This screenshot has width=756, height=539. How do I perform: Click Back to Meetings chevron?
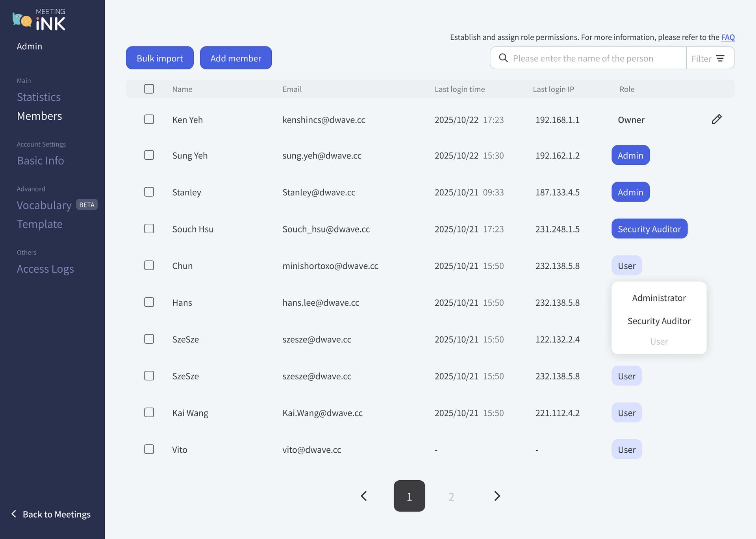coord(14,514)
